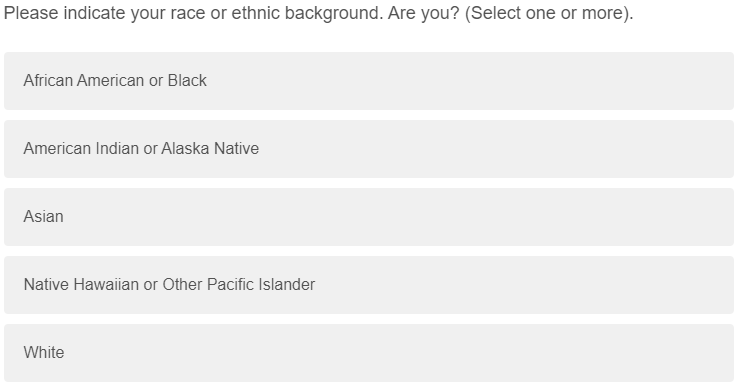
Task: Click the last answer choice, White
Action: pyautogui.click(x=369, y=353)
